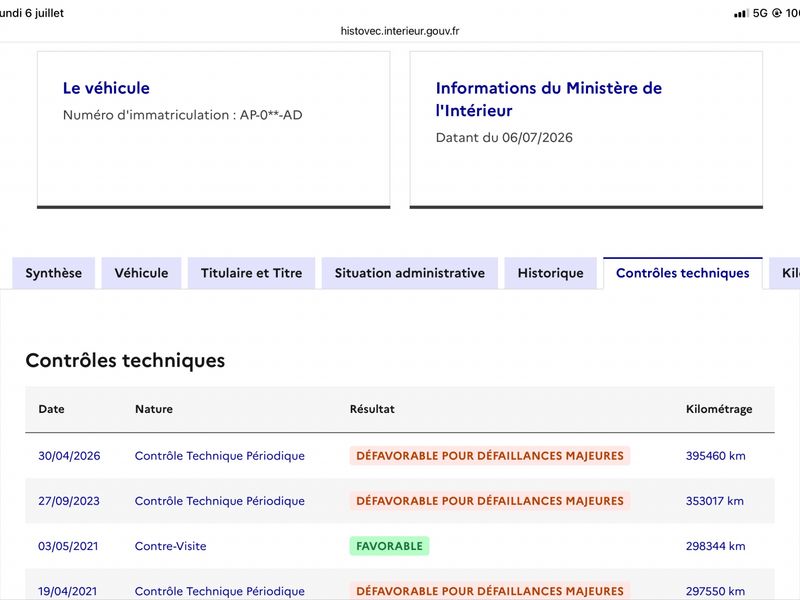Image resolution: width=800 pixels, height=600 pixels.
Task: Select the Contrôles techniques tab
Action: (x=683, y=273)
